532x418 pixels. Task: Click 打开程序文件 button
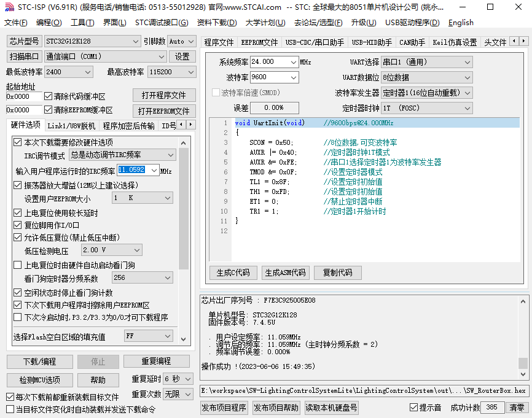pos(164,95)
